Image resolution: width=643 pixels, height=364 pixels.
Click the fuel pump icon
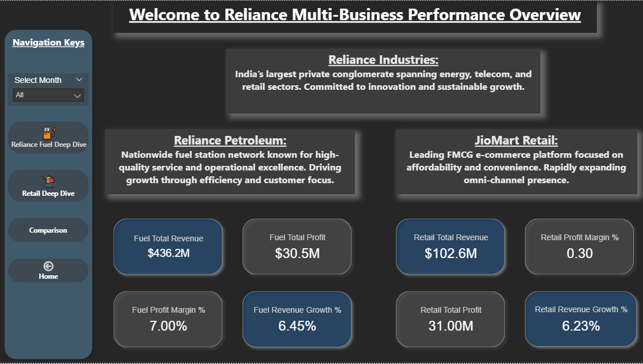(48, 132)
